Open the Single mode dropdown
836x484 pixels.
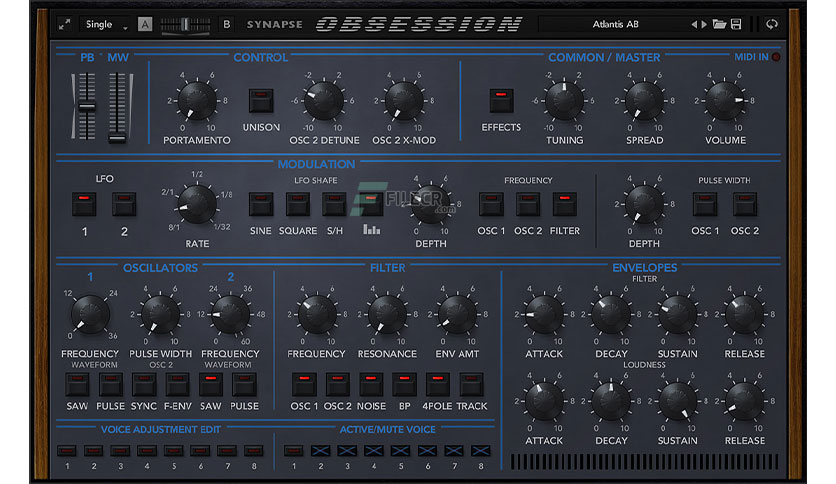point(107,25)
